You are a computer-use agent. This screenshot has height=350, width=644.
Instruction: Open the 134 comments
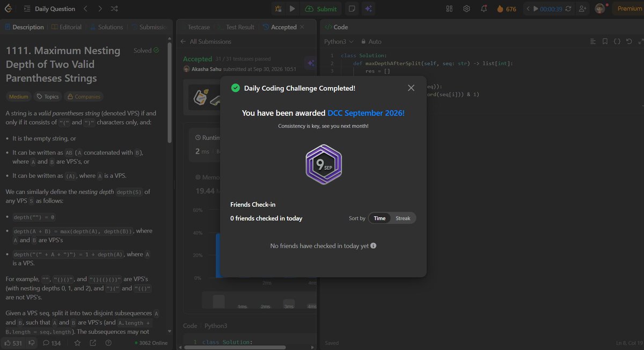tap(52, 342)
